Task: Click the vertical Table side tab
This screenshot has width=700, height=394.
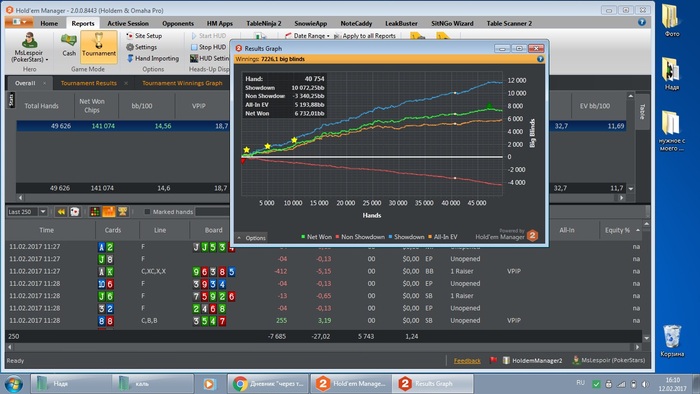Action: point(642,112)
